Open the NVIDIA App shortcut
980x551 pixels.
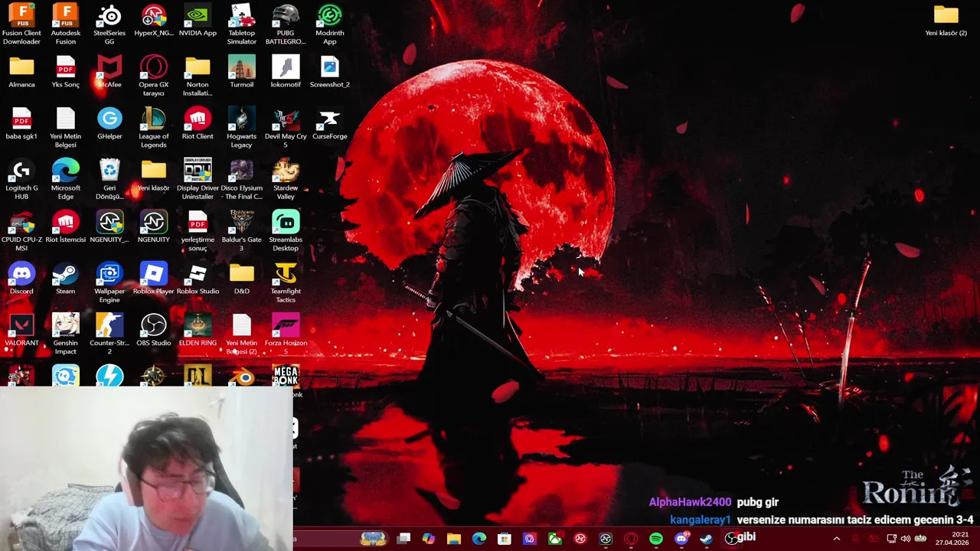pos(198,21)
